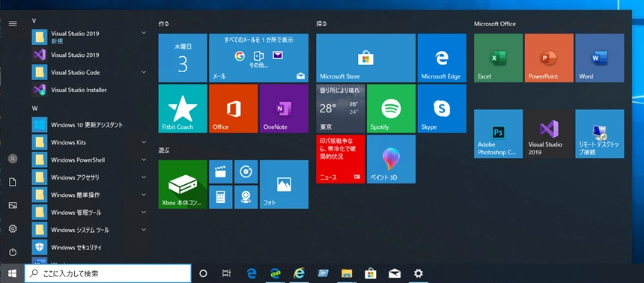Open the ペイント 3D tile
Viewport: 644px width, 283px height.
tap(391, 159)
